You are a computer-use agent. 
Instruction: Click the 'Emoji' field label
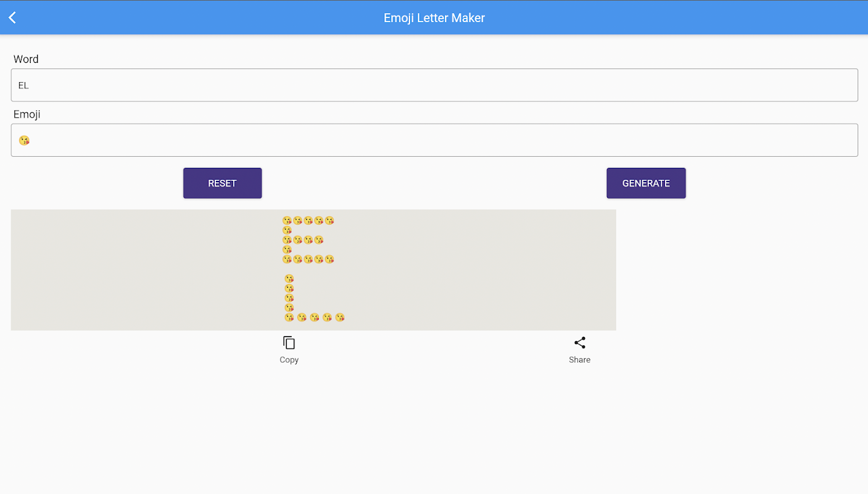click(x=27, y=114)
